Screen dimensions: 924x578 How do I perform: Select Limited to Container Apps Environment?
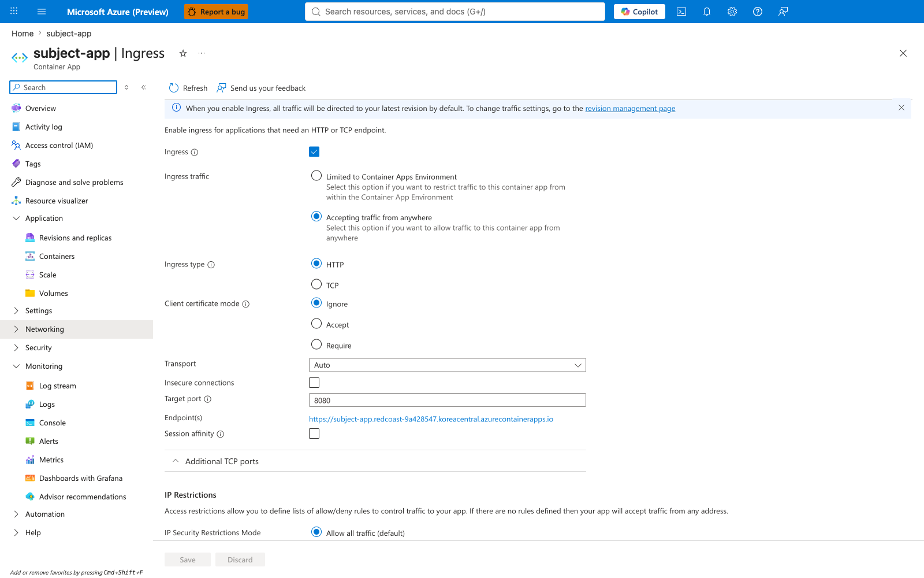coord(316,176)
